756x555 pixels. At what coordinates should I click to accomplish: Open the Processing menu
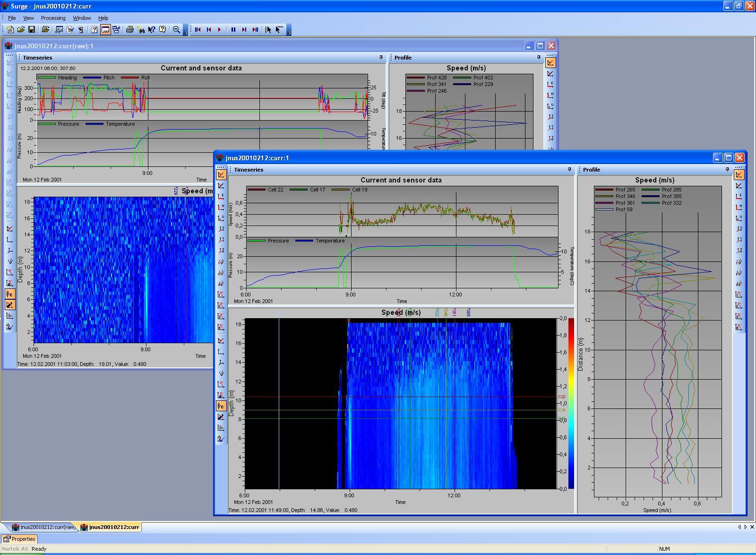(x=53, y=18)
